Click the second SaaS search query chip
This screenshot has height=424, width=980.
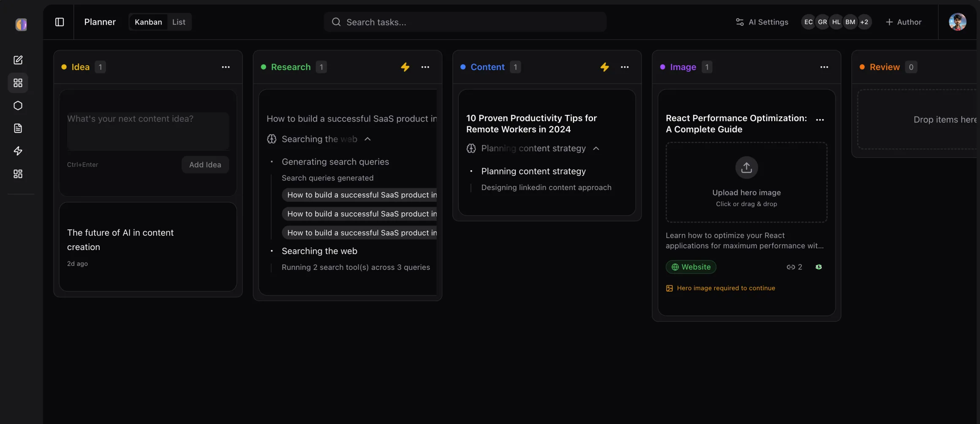pyautogui.click(x=359, y=214)
